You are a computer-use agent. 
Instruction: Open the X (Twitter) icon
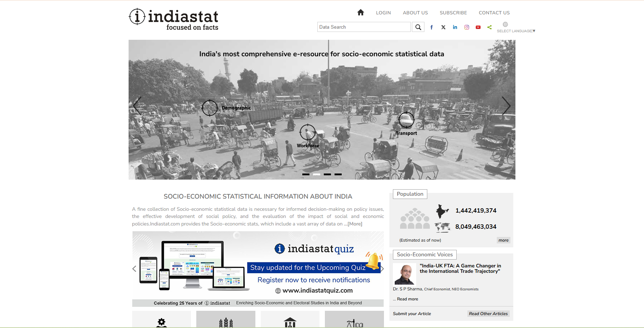pos(443,27)
